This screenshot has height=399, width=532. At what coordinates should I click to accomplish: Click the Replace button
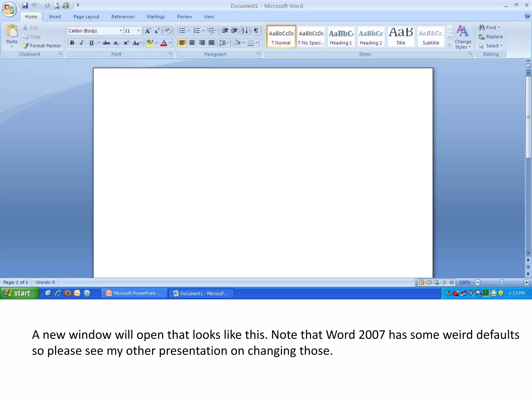coord(491,37)
